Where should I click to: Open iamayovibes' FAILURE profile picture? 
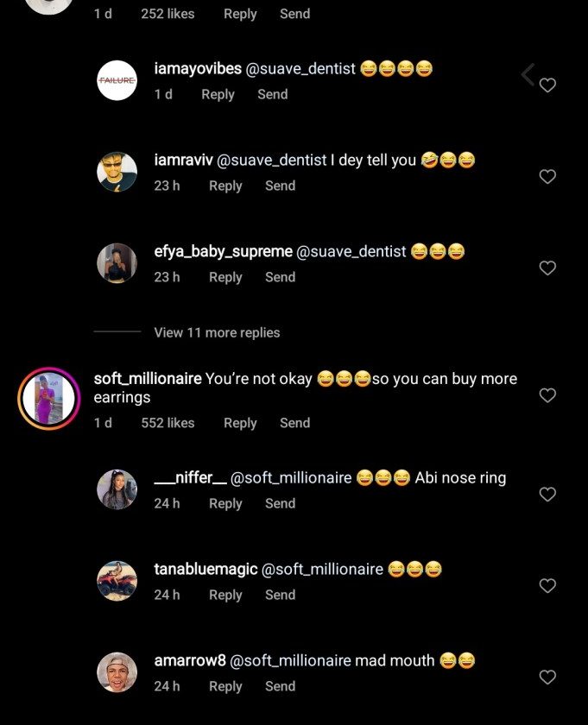coord(117,80)
